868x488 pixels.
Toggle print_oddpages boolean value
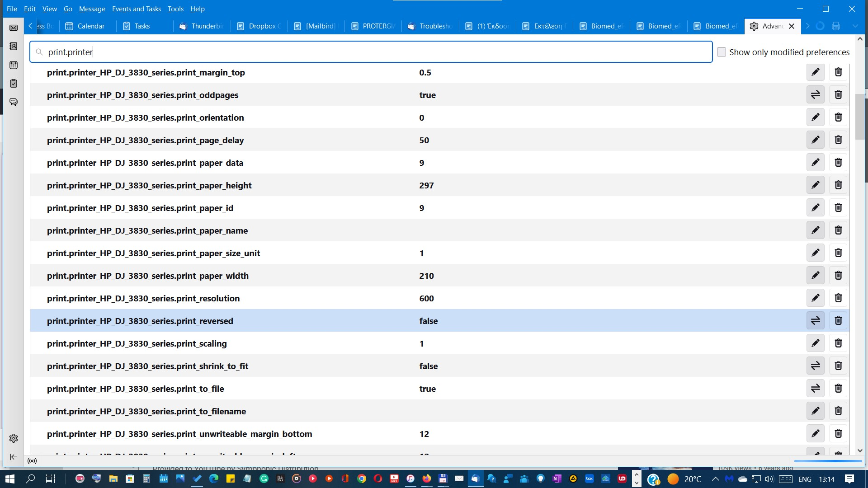pyautogui.click(x=815, y=95)
